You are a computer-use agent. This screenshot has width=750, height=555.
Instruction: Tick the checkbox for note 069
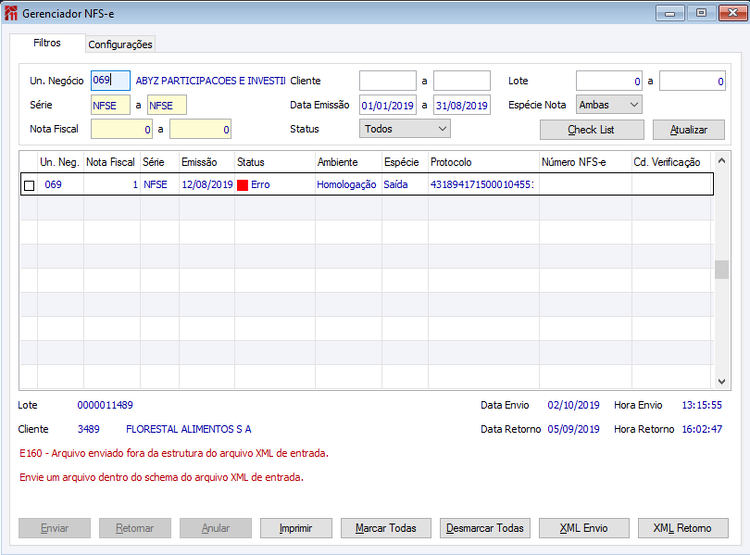(x=29, y=185)
